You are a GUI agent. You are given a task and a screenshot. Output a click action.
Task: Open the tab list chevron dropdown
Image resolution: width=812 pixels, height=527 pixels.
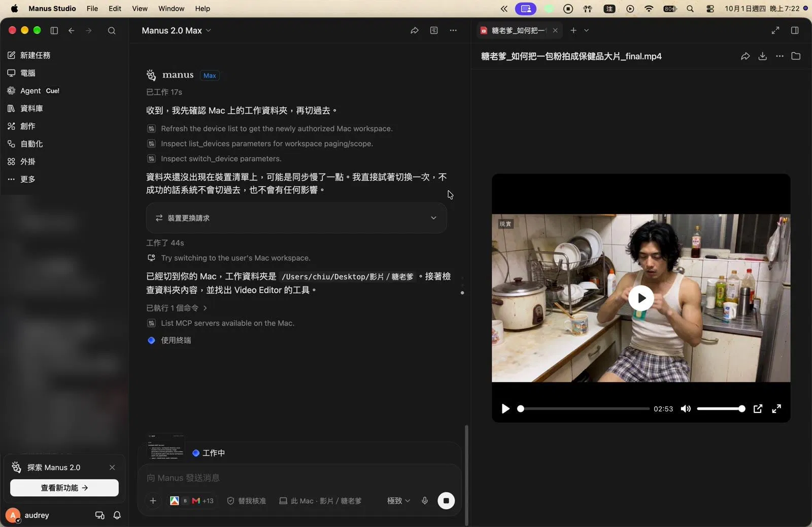(x=587, y=30)
